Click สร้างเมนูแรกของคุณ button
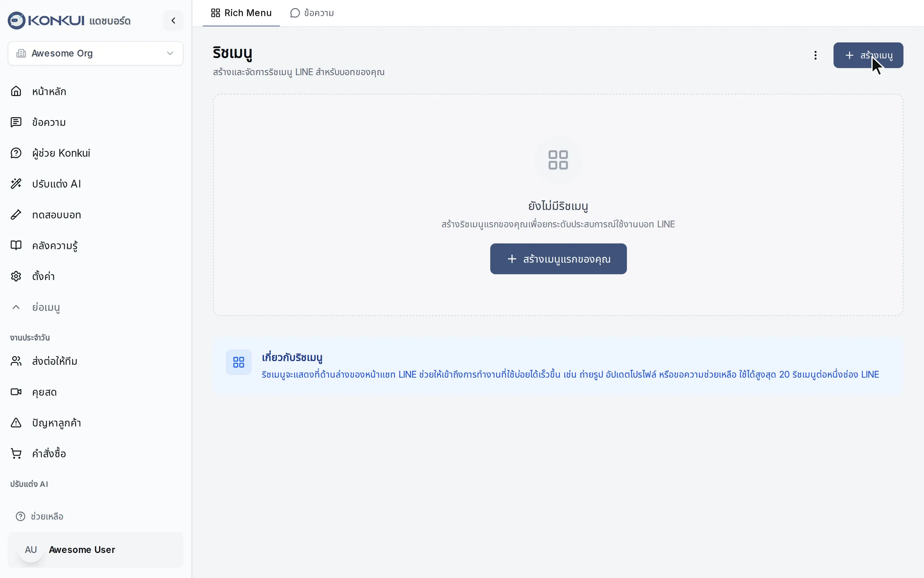Viewport: 924px width, 578px height. click(558, 259)
